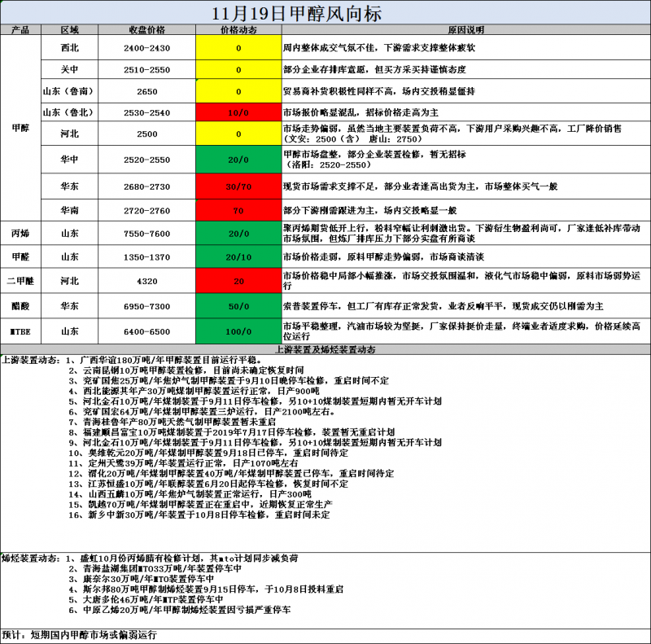The height and width of the screenshot is (644, 651).
Task: Select the reason text '市场报价略显混乱'
Action: (321, 112)
